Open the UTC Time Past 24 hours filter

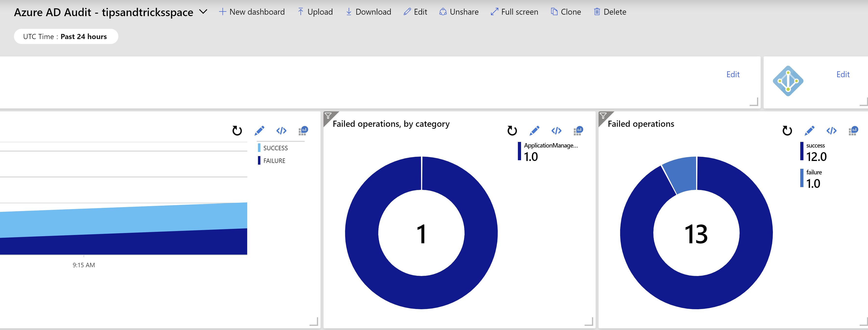[x=66, y=36]
